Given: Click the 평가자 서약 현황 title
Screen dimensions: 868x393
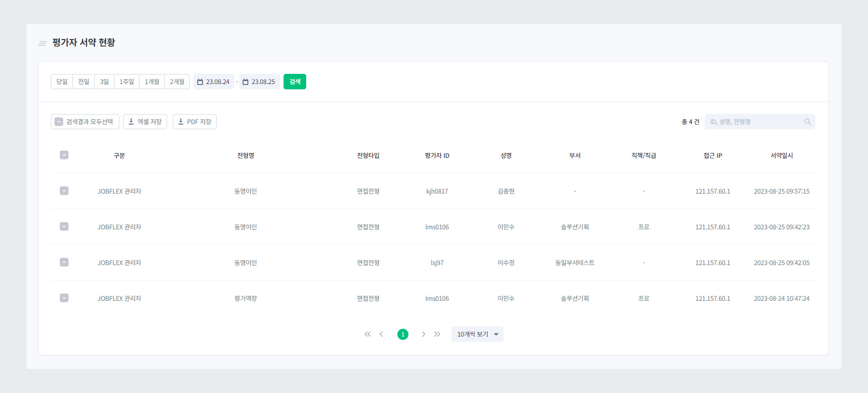Looking at the screenshot, I should pyautogui.click(x=84, y=42).
